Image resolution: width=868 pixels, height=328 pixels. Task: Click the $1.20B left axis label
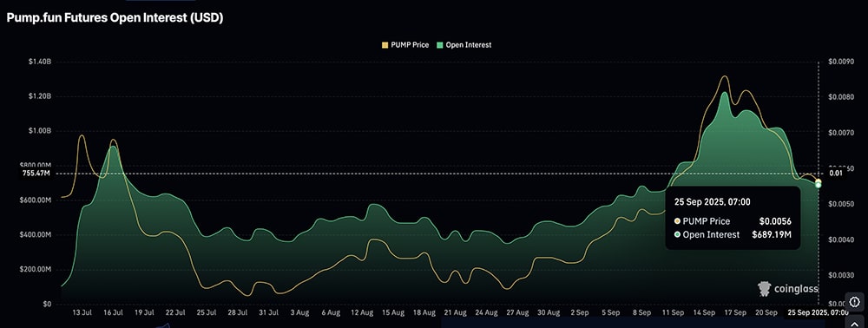[x=41, y=96]
